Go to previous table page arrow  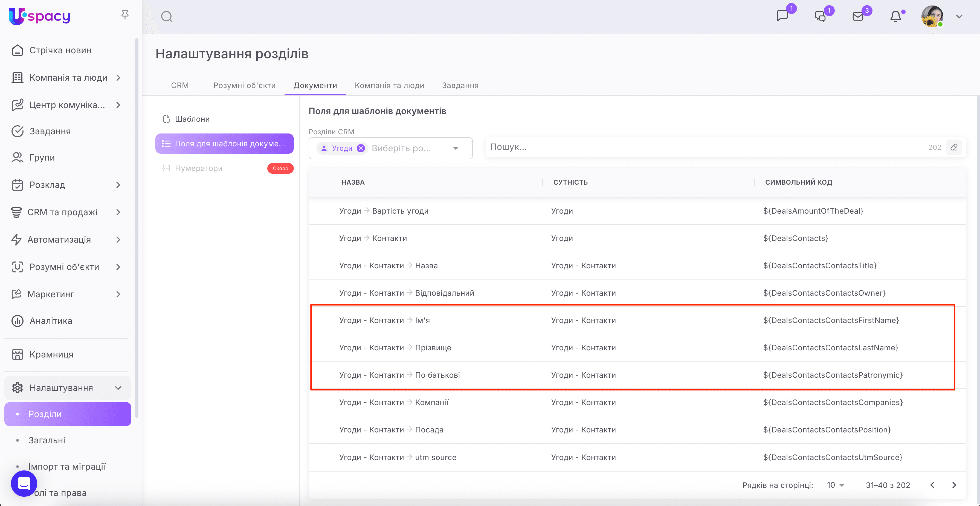coord(932,485)
